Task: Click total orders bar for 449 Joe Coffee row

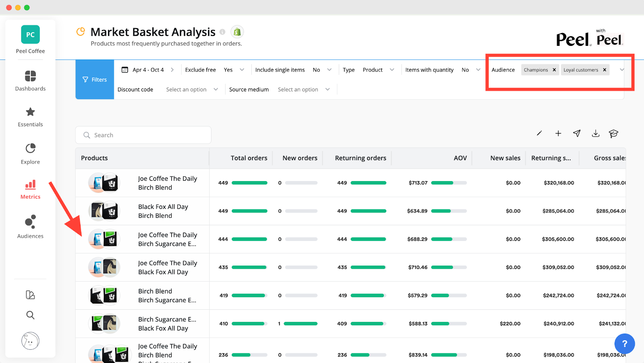Action: point(250,183)
